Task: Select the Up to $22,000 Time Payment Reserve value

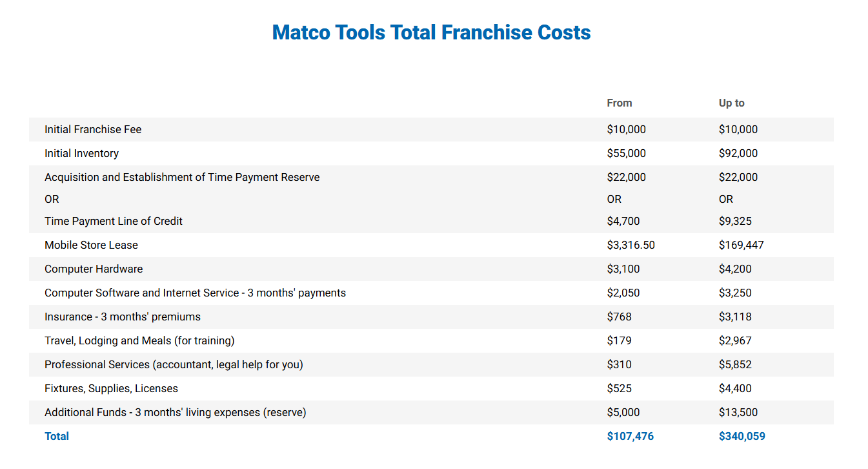Action: [x=738, y=177]
